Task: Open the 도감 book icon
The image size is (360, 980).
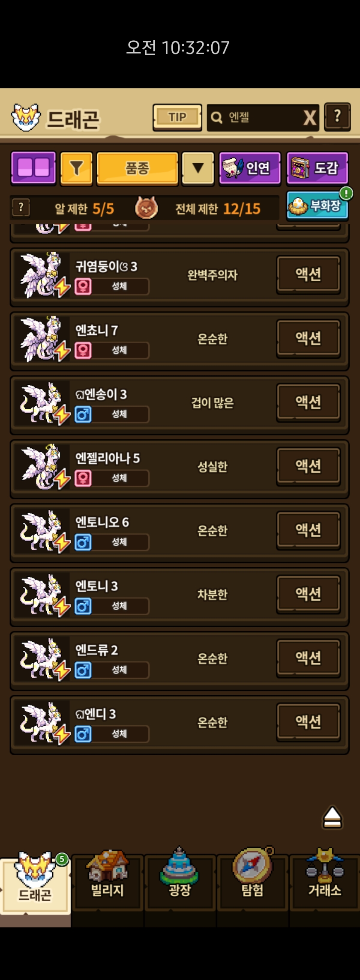Action: pyautogui.click(x=317, y=168)
